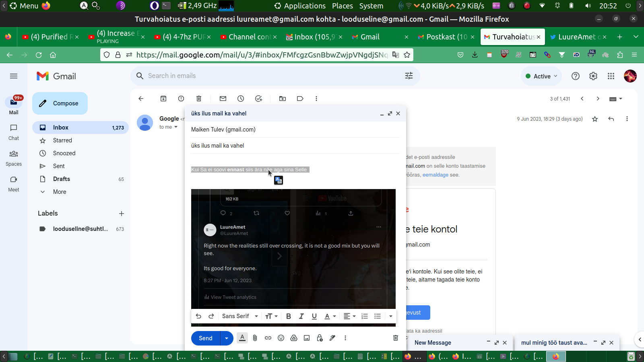Follow the "eemaldage" link
Screen dimensions: 644x362
click(436, 175)
